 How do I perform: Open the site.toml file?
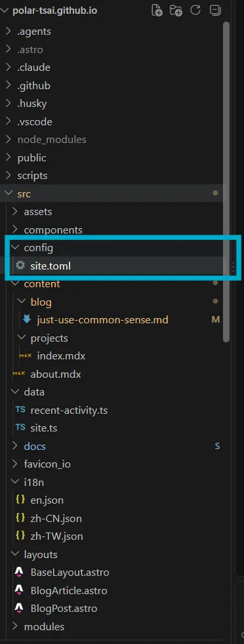(x=51, y=266)
